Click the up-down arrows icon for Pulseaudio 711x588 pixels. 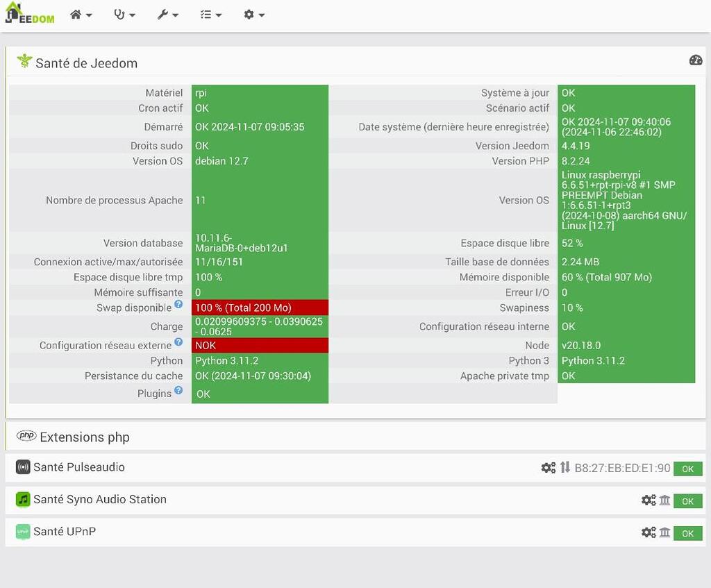tap(564, 468)
